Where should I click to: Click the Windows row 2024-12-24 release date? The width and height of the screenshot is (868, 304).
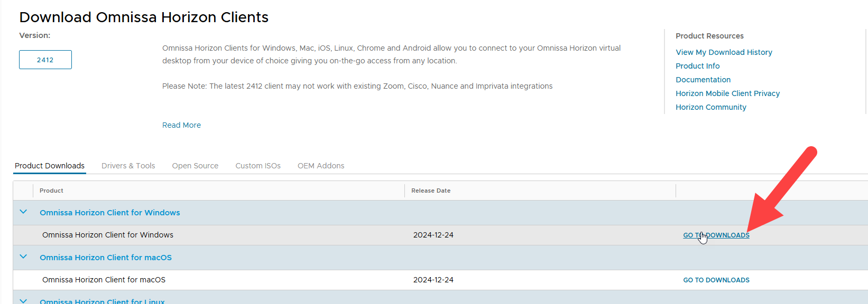[x=433, y=235]
